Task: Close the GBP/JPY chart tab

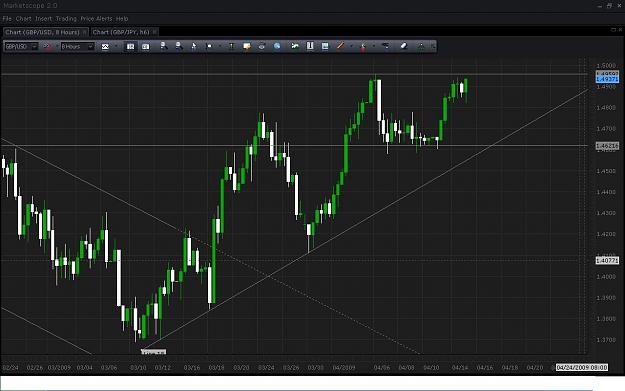Action: click(x=154, y=32)
